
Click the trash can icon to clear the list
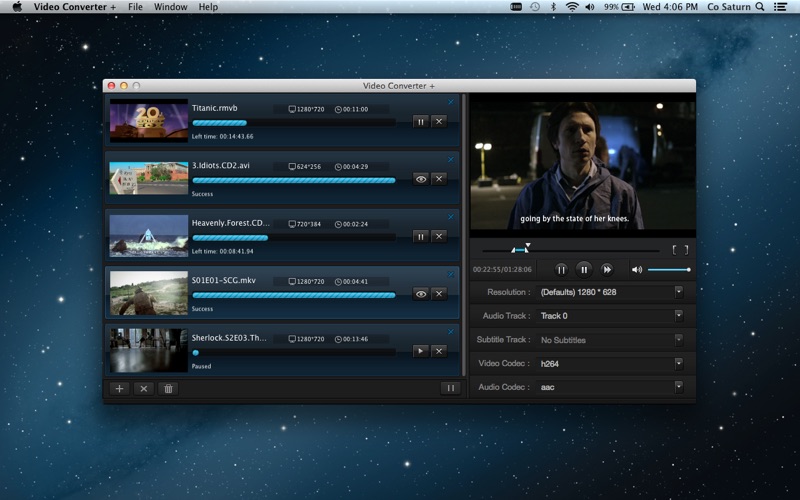coord(168,389)
